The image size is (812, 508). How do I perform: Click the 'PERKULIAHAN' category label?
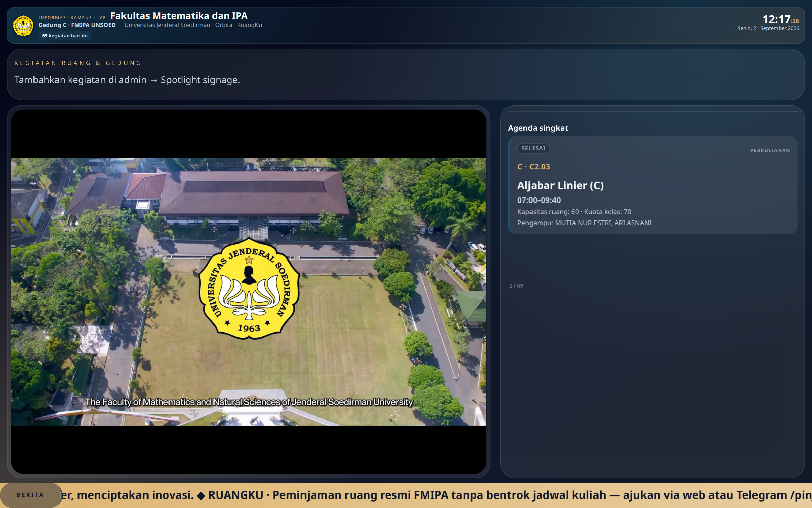pos(770,150)
